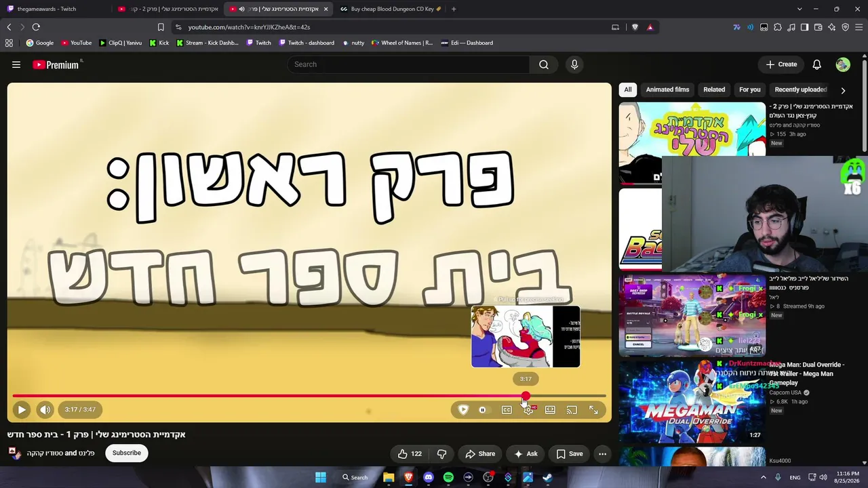
Task: Open the YouTube bookmark
Action: [76, 43]
